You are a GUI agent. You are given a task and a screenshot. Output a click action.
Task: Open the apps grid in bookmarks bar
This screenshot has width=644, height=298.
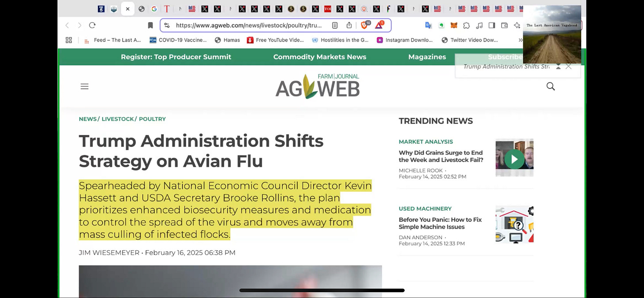69,40
